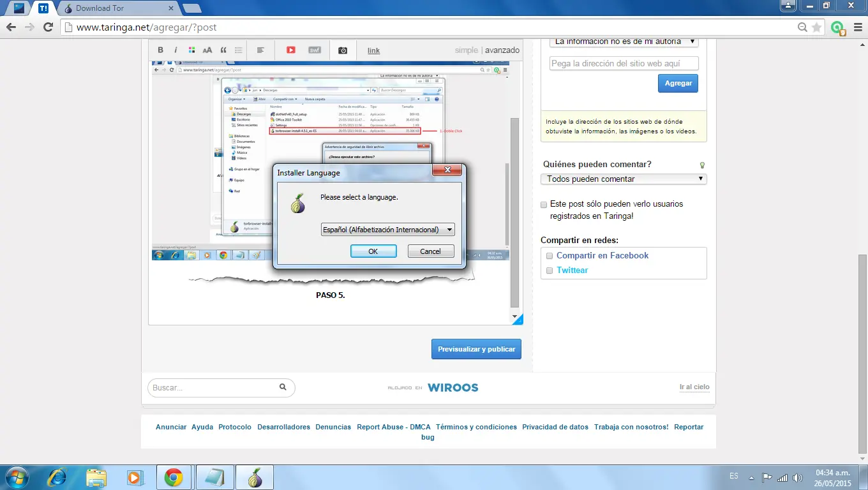Open a new browser tab
This screenshot has width=868, height=490.
click(x=191, y=8)
